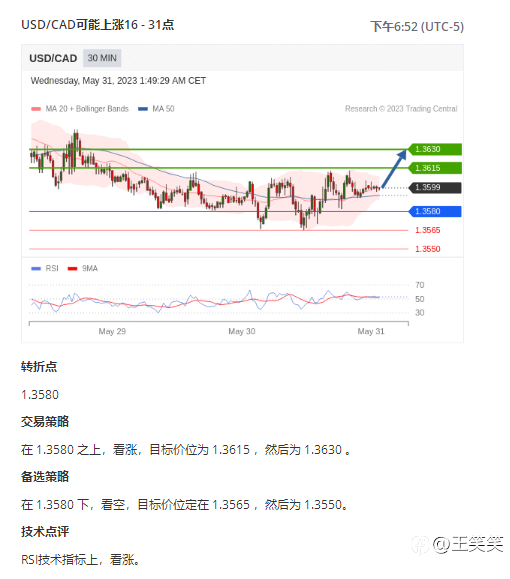Click the pivot value 1.3580 text
Screen dimensions: 510x579
coord(40,395)
